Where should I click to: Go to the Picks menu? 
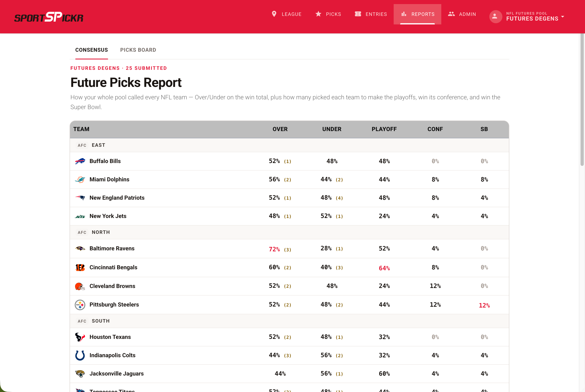[x=328, y=14]
